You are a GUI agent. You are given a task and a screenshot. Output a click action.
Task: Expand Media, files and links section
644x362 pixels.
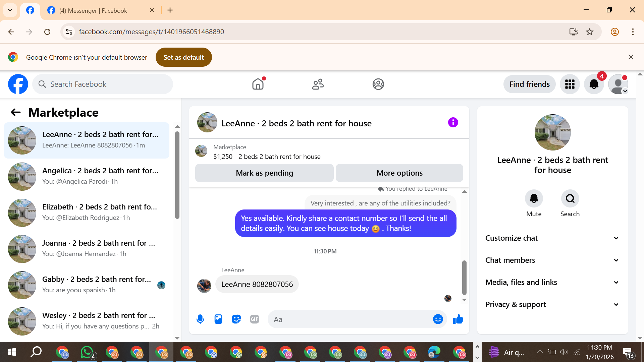tap(552, 282)
